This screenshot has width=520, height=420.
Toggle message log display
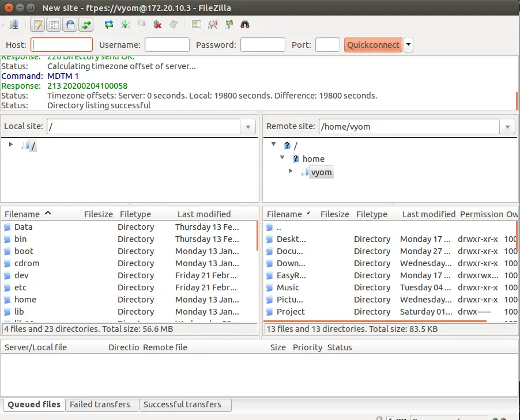click(38, 25)
